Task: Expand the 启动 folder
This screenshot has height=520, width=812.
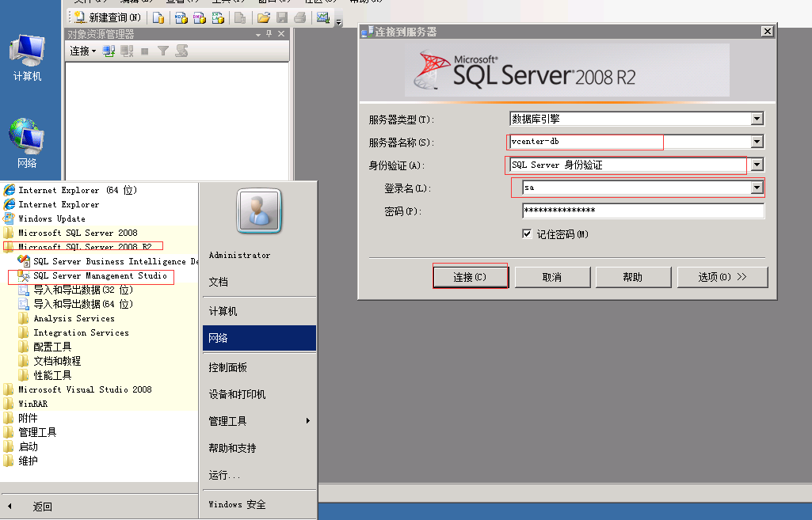Action: 21,446
